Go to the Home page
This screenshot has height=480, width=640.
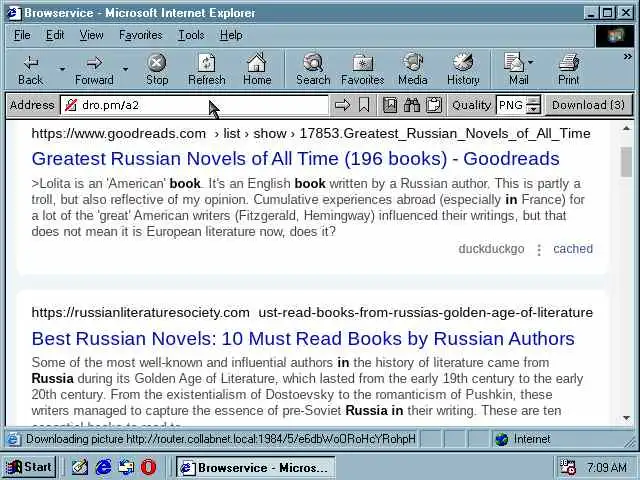coord(257,70)
